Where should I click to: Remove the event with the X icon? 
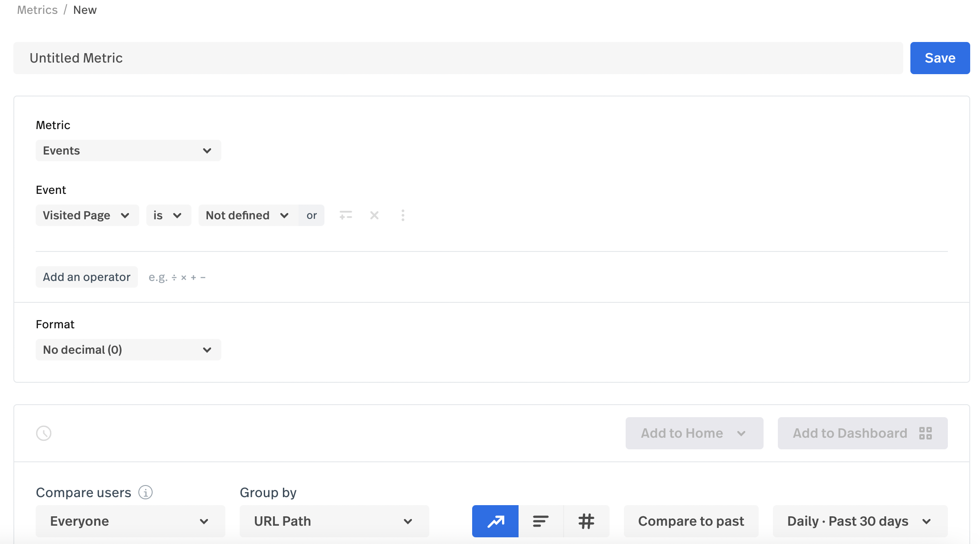(x=374, y=215)
